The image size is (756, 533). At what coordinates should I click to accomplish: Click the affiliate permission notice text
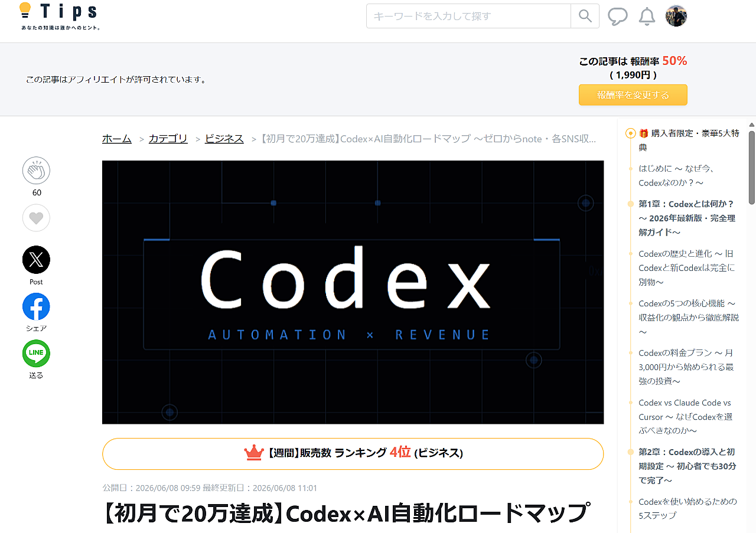pos(116,80)
